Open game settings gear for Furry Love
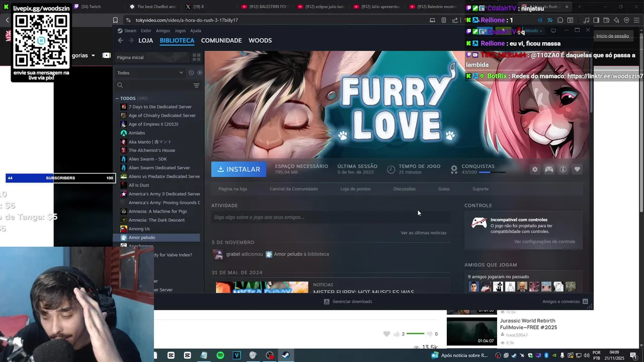This screenshot has width=644, height=362. tap(535, 169)
